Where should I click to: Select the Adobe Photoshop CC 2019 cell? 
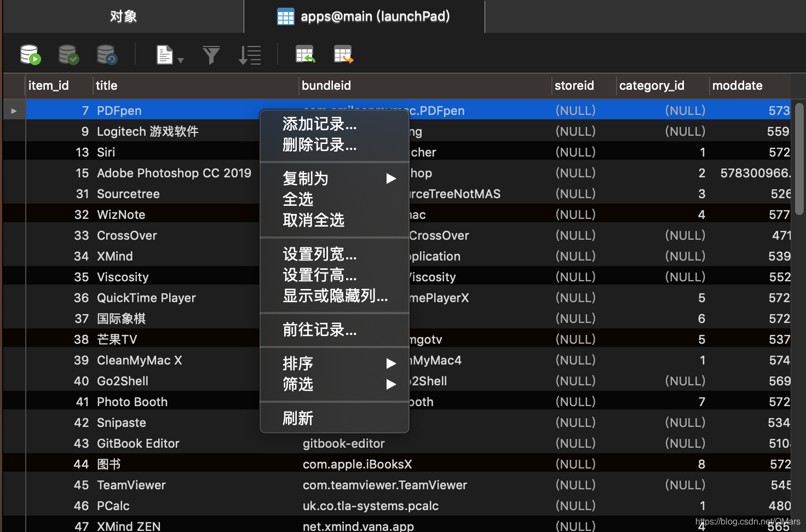(x=174, y=173)
